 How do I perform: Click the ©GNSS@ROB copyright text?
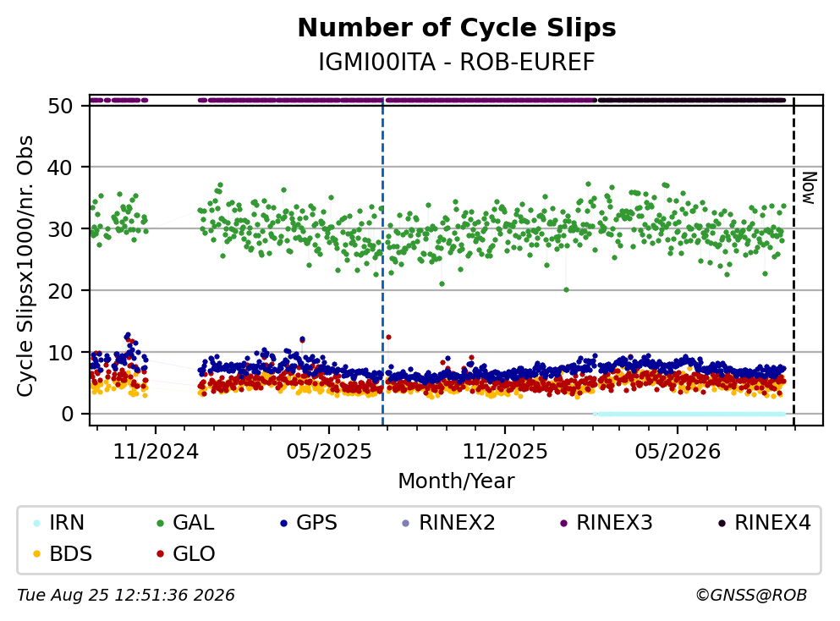[x=751, y=596]
